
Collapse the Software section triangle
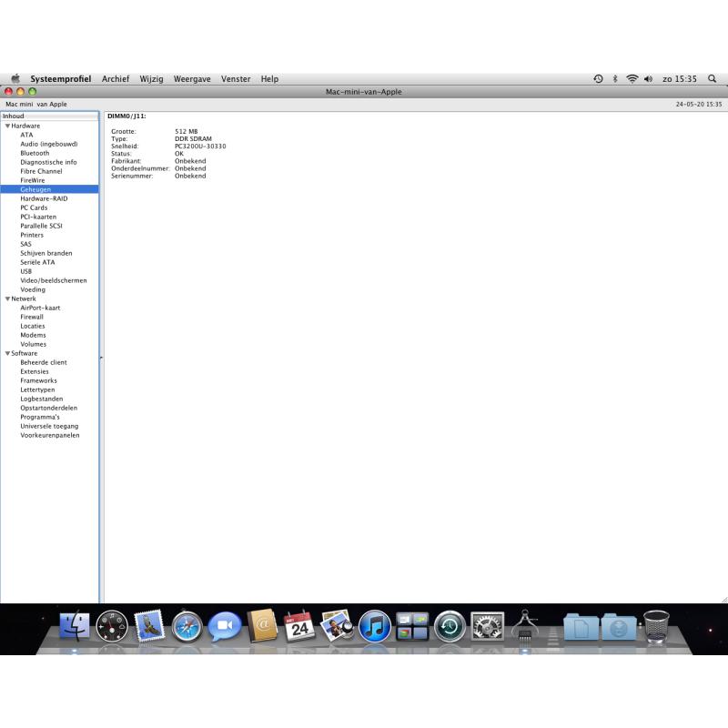(7, 353)
